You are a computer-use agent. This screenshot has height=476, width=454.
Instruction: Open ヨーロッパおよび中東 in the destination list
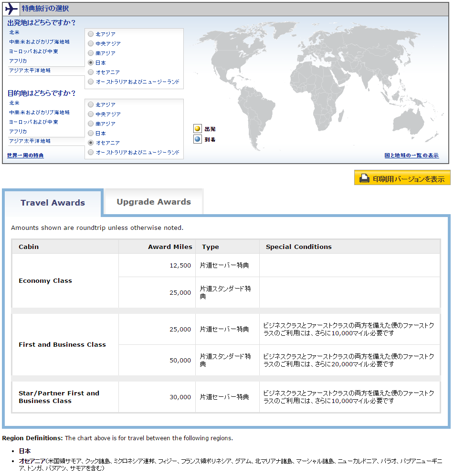pos(33,122)
